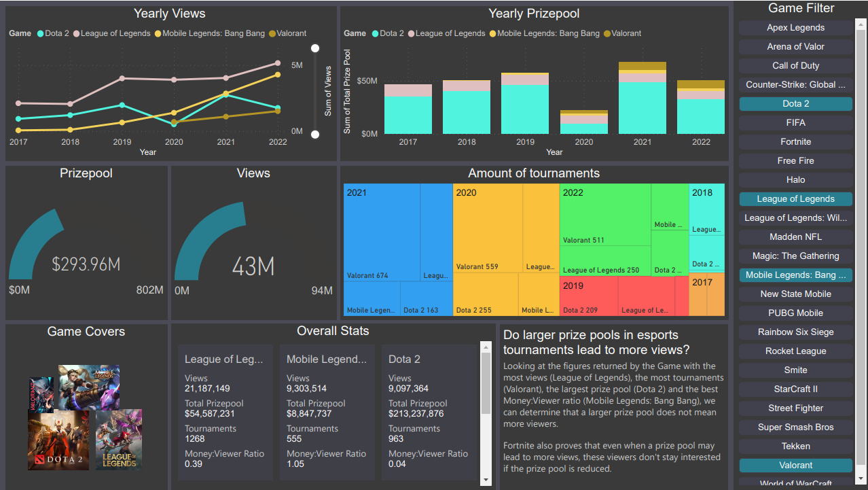Click the Valorant 559 treemap tile
The image size is (868, 490).
(488, 228)
